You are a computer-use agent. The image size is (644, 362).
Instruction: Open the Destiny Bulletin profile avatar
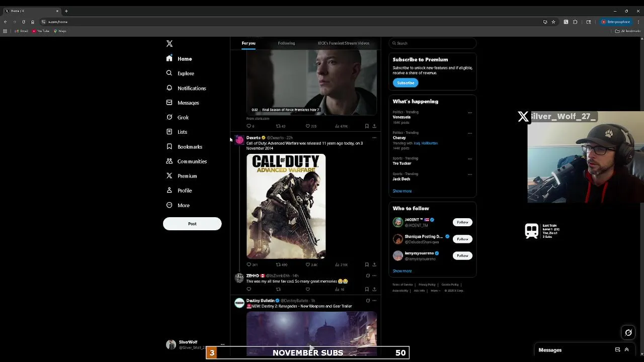click(239, 303)
